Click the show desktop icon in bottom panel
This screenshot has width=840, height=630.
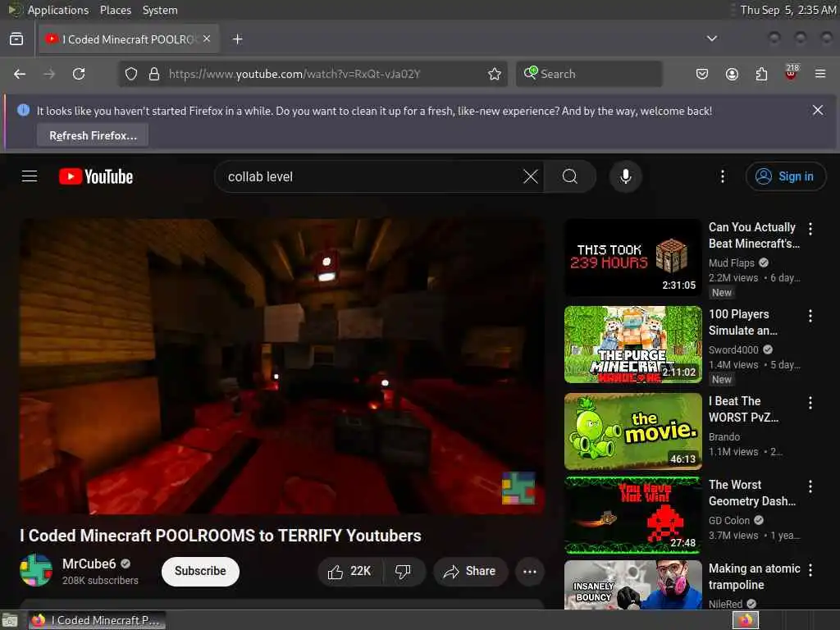click(10, 620)
